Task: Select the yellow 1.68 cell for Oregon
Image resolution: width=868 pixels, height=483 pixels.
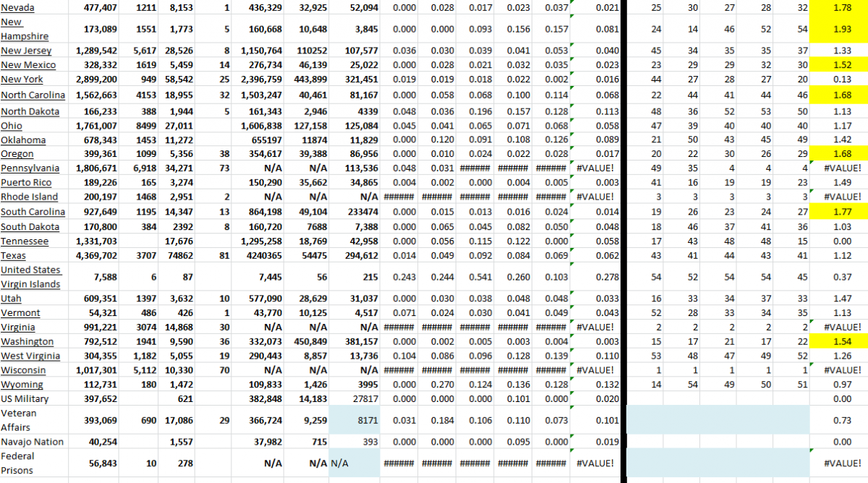Action: [x=843, y=153]
